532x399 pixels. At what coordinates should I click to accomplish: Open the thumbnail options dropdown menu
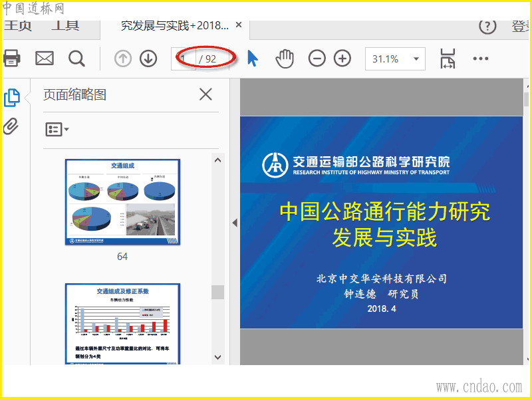pos(57,129)
